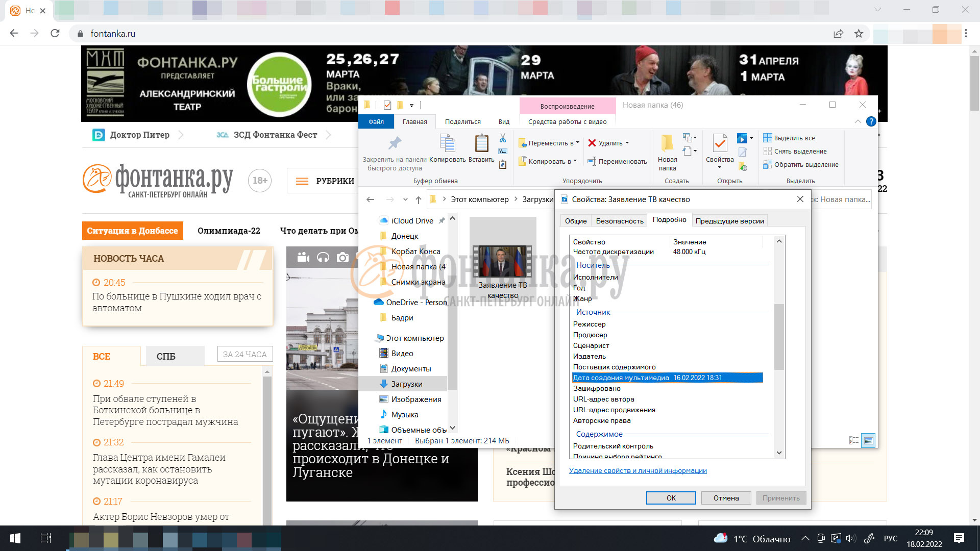Easy access dropdown in Create group

690,151
